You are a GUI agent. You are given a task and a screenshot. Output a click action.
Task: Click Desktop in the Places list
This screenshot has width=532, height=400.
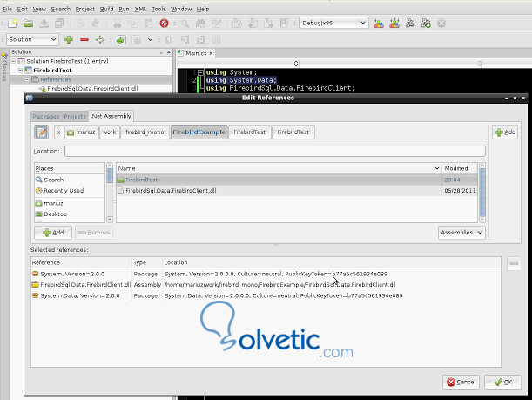56,214
